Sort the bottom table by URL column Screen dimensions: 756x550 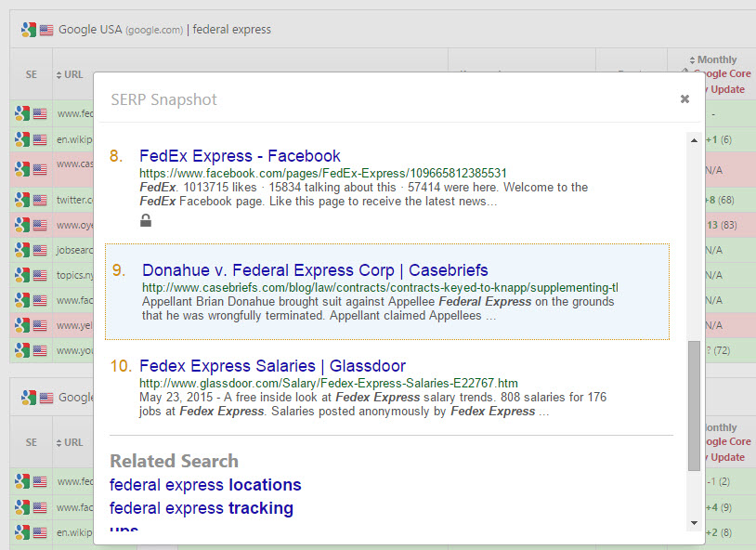[71, 442]
